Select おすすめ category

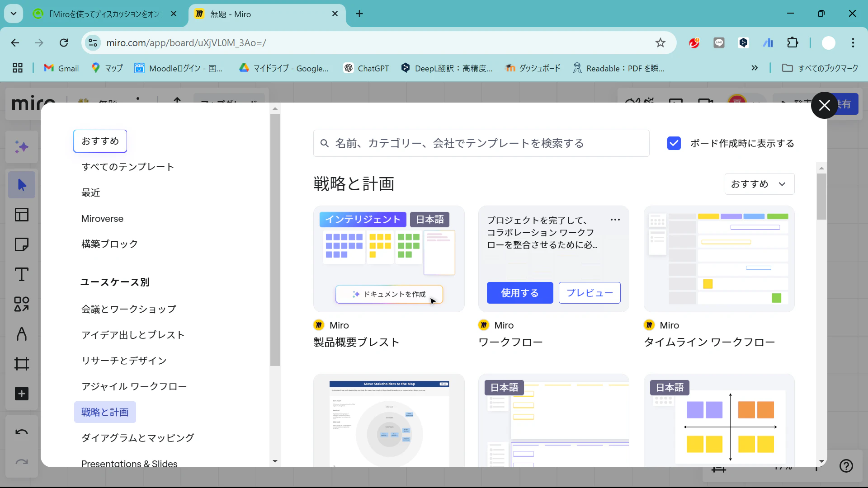[100, 141]
